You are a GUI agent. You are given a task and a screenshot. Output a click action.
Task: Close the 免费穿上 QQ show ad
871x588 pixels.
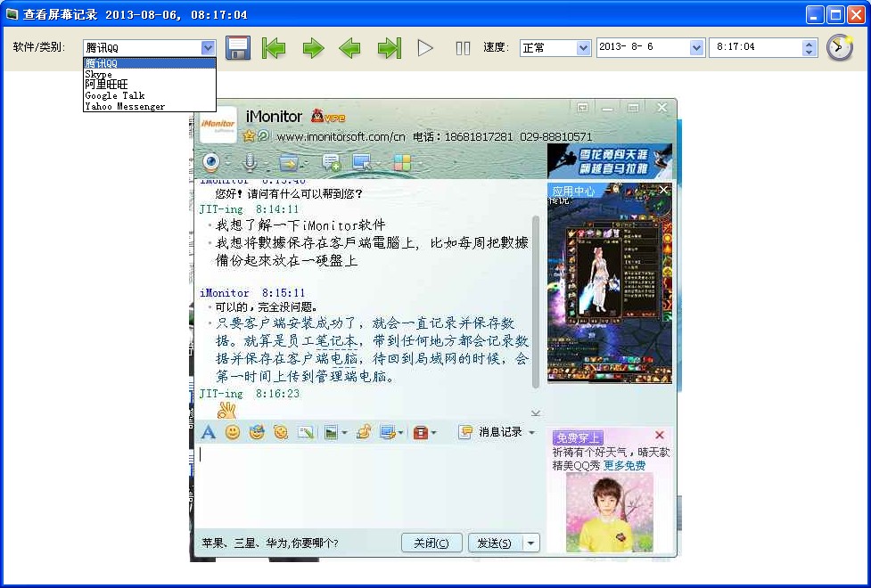(660, 436)
